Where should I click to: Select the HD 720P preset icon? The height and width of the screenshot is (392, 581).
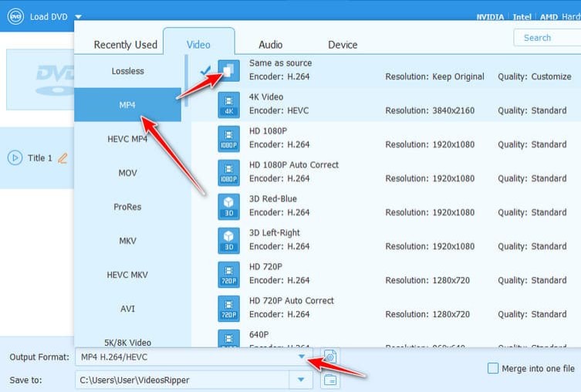(x=228, y=275)
